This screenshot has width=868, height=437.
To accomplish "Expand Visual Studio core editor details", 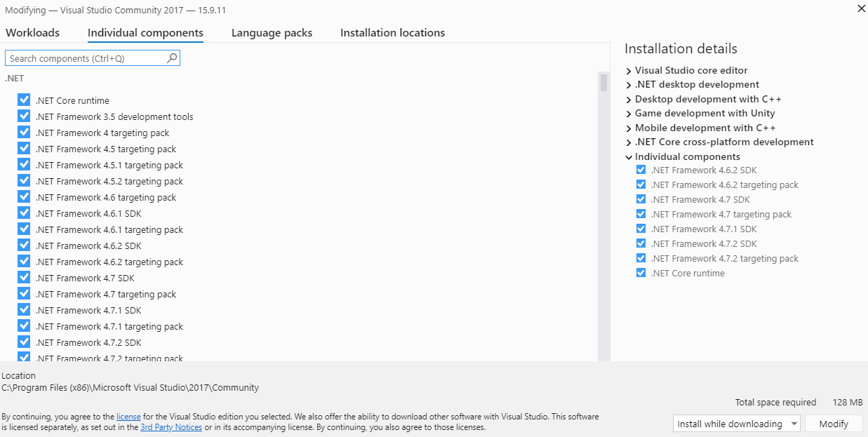I will coord(629,71).
